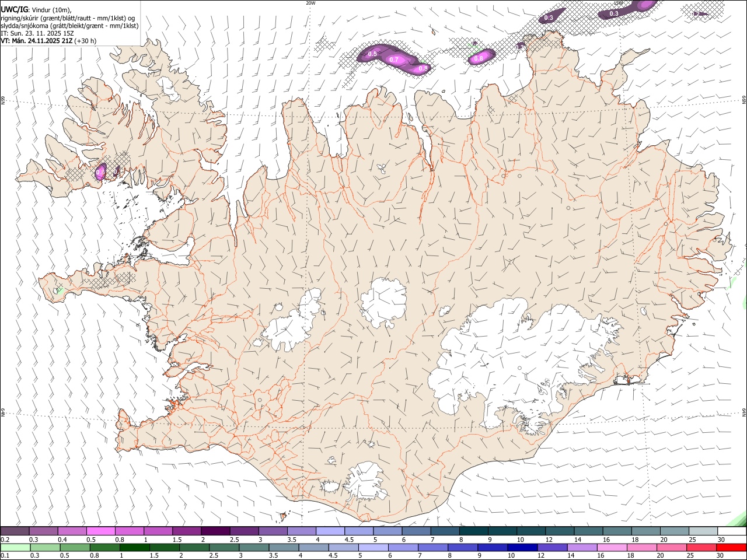Click the pale grey swatch labeled 25, upper row

click(x=703, y=531)
